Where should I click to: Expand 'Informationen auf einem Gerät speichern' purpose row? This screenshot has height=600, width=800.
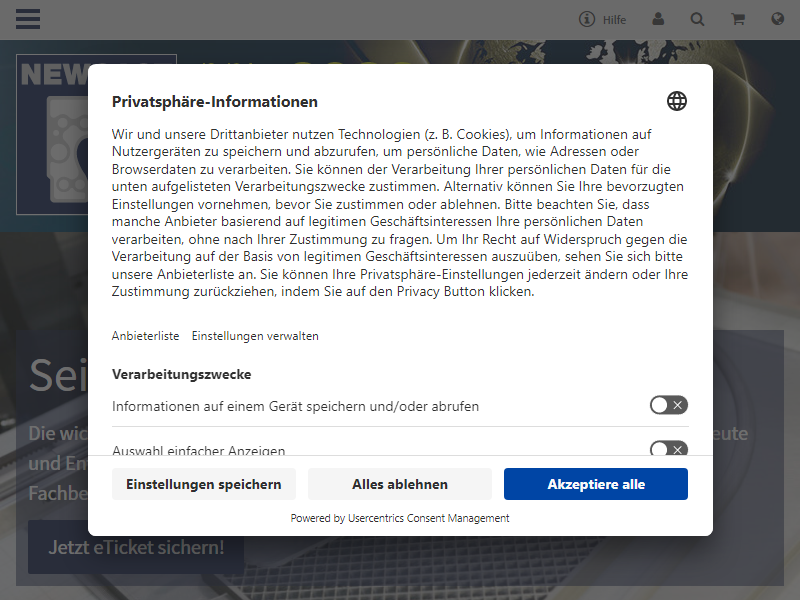[295, 406]
